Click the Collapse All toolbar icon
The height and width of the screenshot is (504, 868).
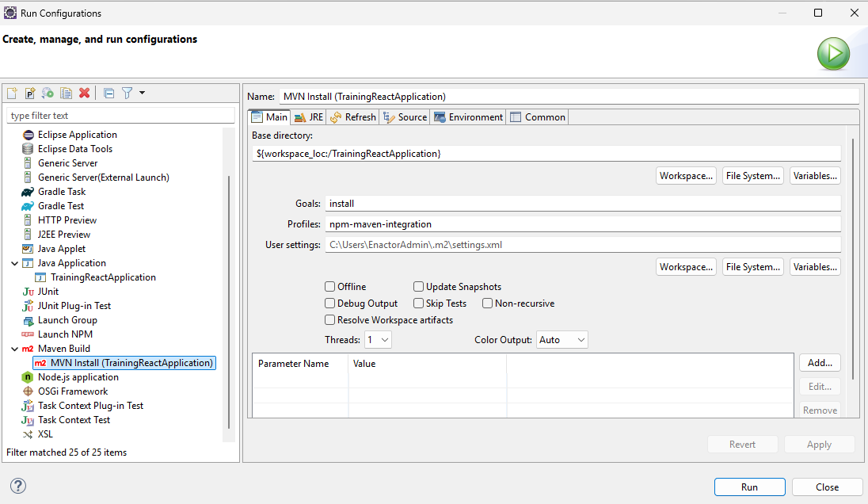click(109, 93)
